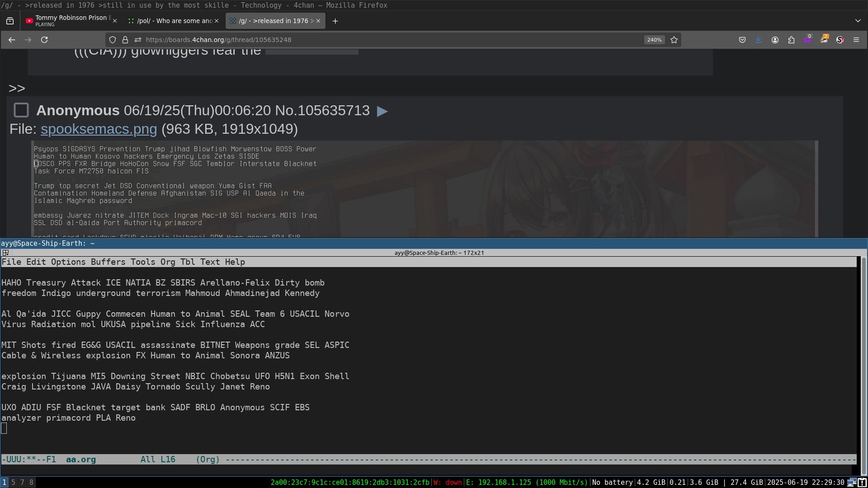This screenshot has width=868, height=488.
Task: Close the /pol/ tab
Action: tap(217, 21)
